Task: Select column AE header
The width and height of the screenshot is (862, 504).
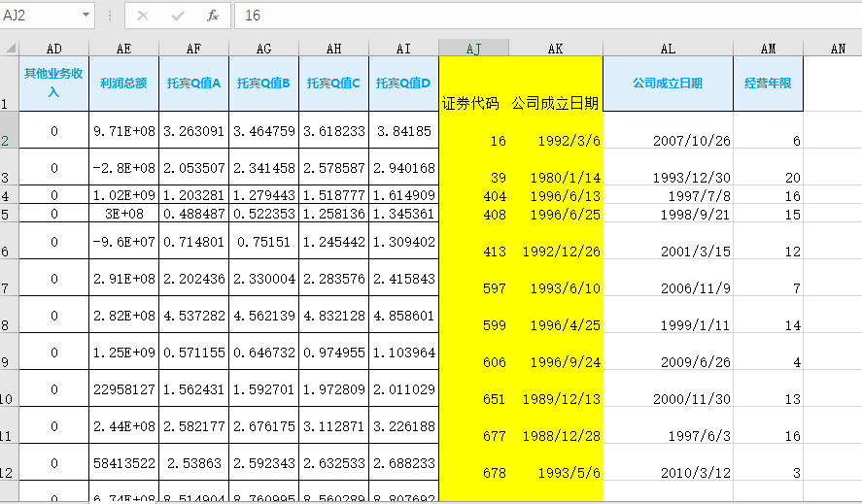Action: point(123,49)
